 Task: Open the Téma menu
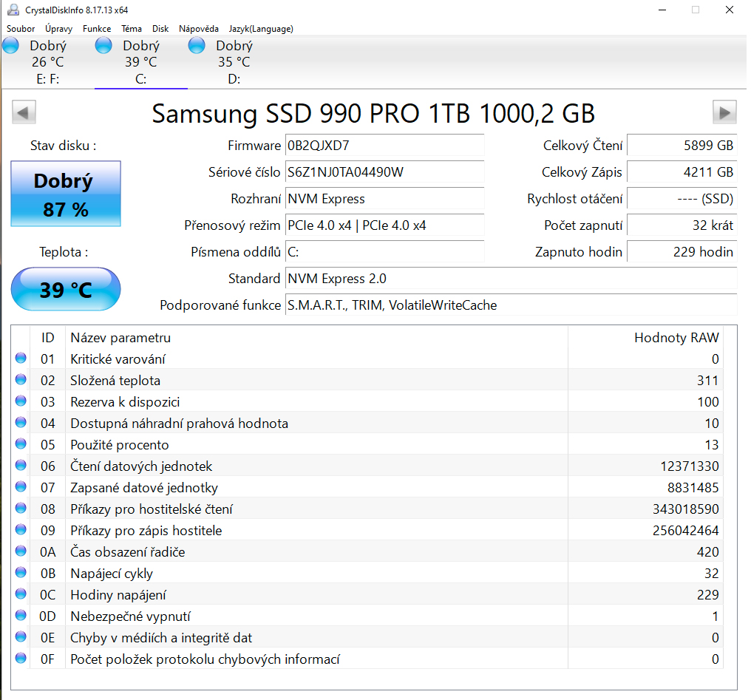pos(132,29)
